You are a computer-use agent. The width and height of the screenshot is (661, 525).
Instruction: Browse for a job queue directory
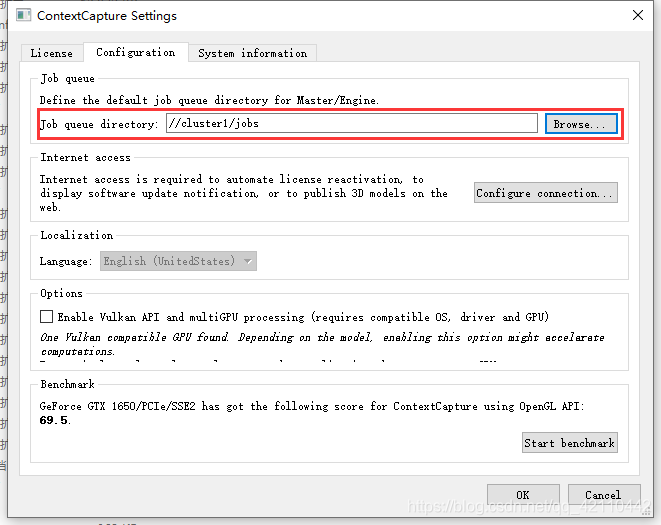coord(581,124)
